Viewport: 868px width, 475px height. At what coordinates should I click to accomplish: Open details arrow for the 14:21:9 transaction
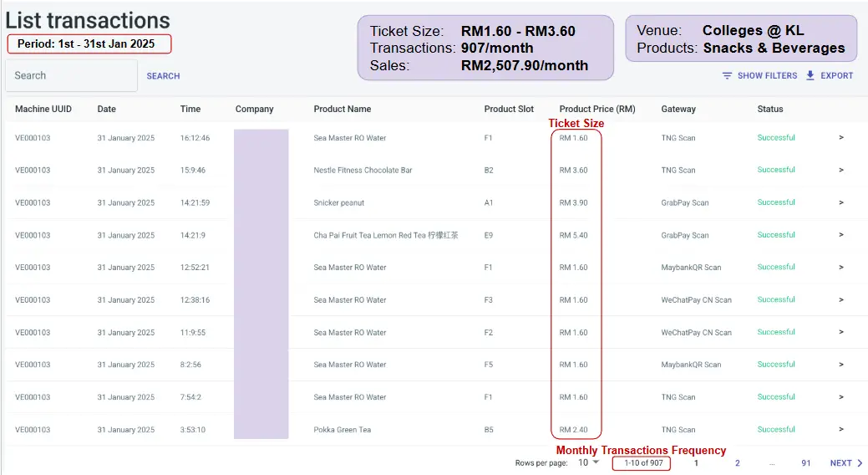coord(841,235)
